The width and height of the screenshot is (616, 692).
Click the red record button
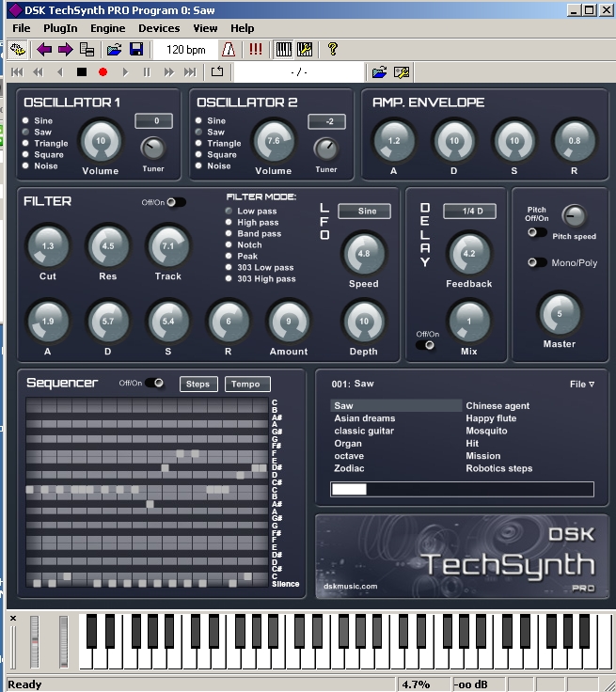coord(103,72)
